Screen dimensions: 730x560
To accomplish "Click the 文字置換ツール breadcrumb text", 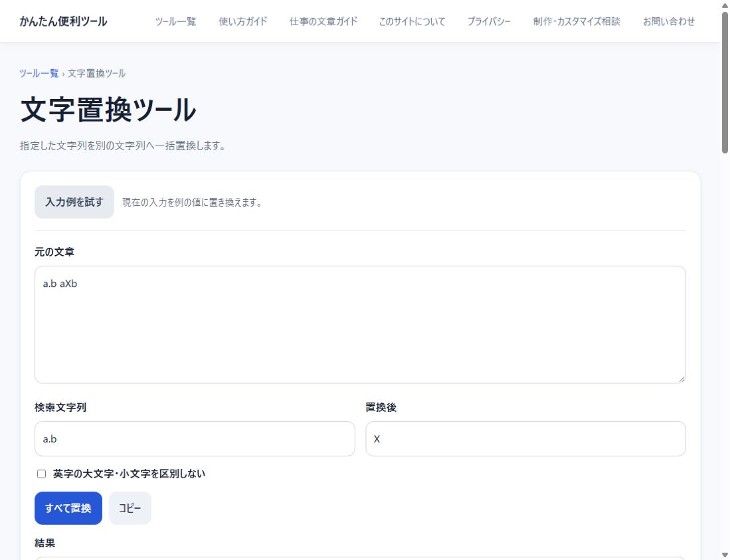I will 97,74.
